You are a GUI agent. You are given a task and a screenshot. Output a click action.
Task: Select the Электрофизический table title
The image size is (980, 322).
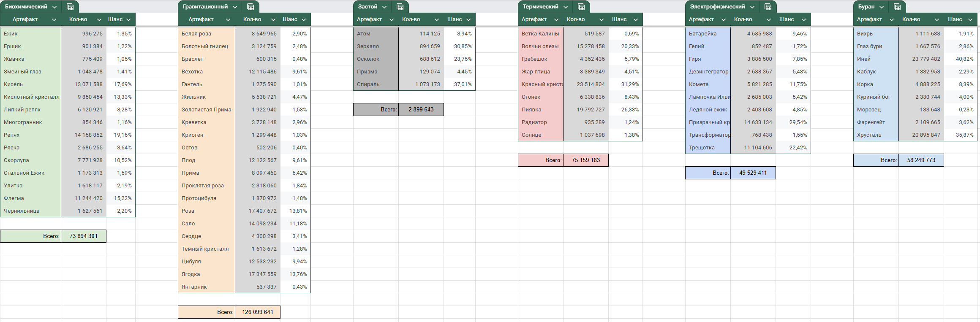click(717, 7)
